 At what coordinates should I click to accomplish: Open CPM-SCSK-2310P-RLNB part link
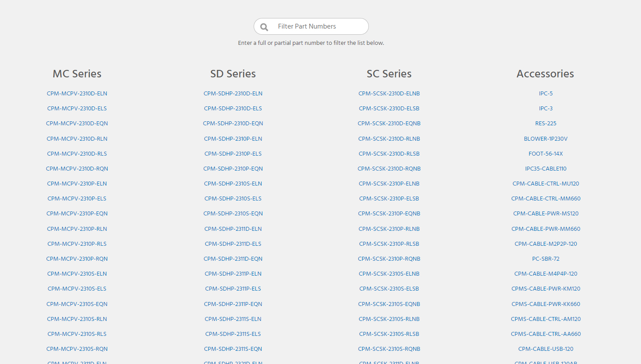tap(389, 229)
